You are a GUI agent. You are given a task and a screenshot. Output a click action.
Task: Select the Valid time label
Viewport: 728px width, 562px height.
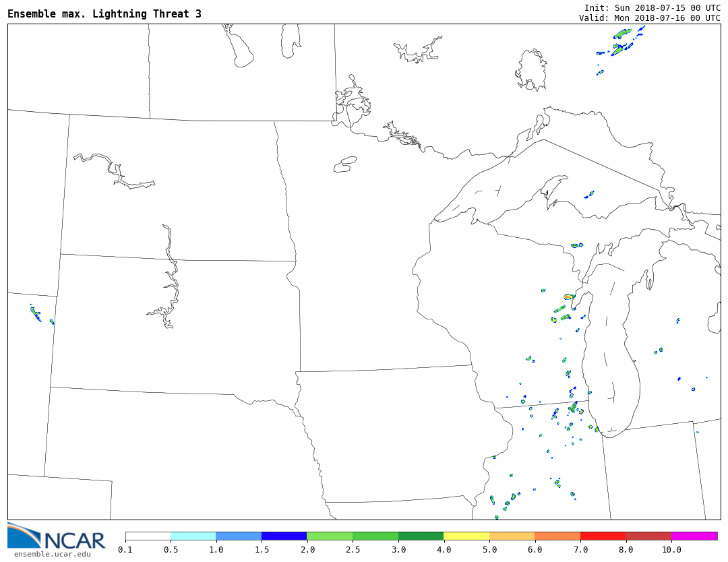pyautogui.click(x=649, y=18)
